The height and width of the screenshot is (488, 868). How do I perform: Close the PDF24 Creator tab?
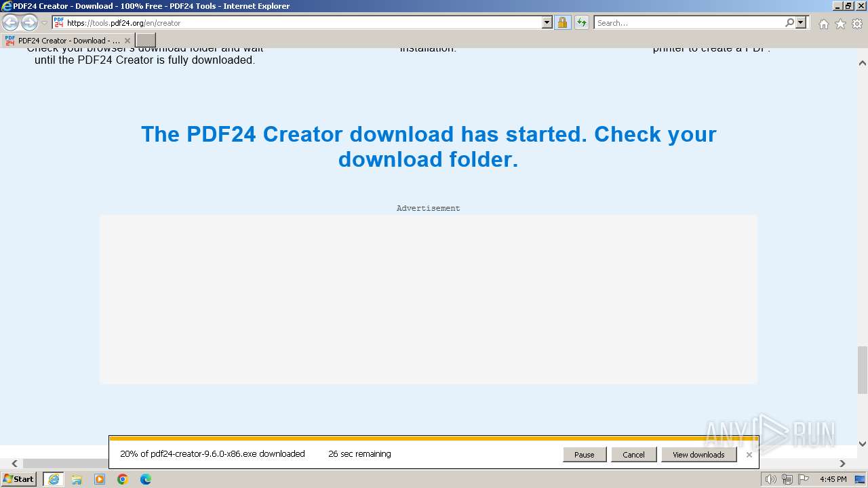tap(127, 41)
